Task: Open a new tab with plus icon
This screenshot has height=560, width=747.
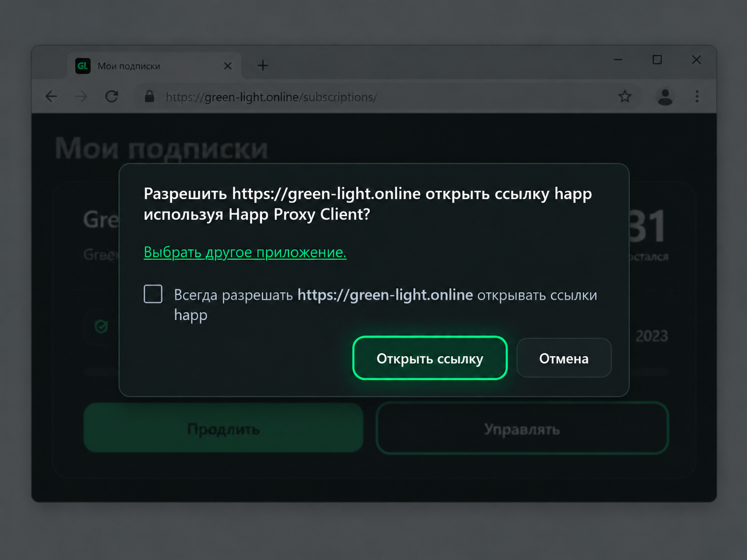Action: pos(263,65)
